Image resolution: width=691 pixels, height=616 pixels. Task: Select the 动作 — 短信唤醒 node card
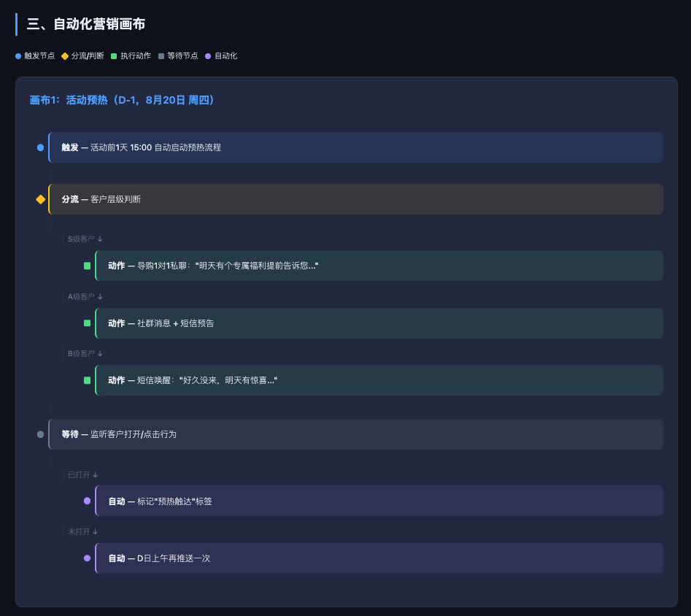coord(379,380)
